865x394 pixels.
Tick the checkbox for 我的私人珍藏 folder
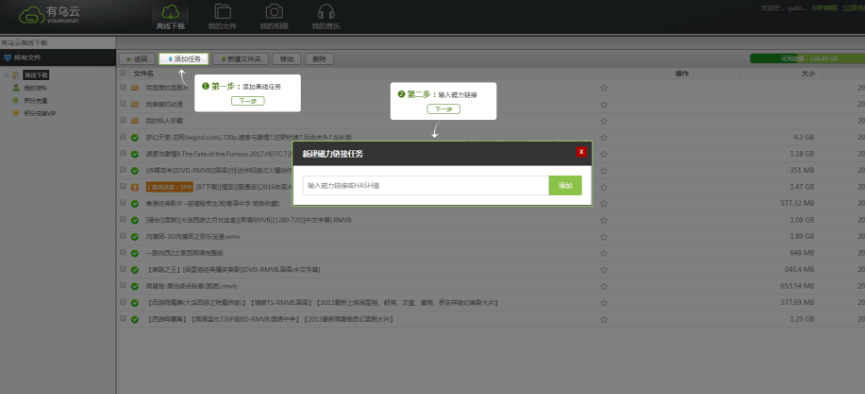tap(122, 120)
